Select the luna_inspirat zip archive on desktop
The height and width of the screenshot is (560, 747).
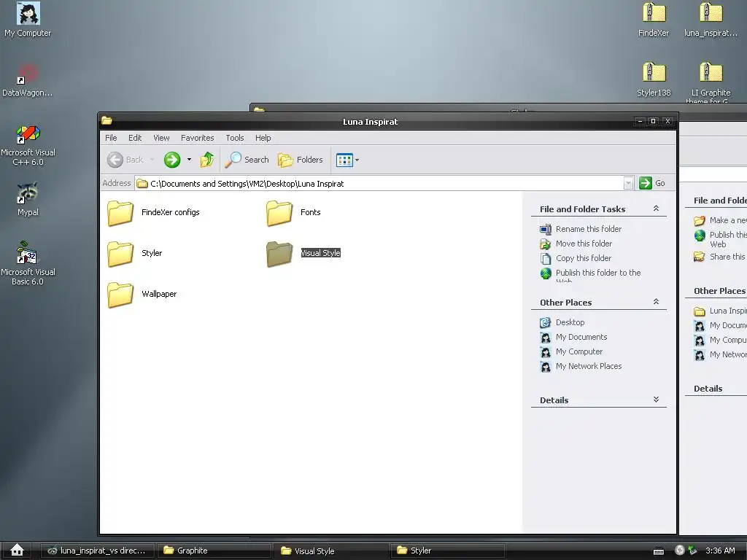711,20
